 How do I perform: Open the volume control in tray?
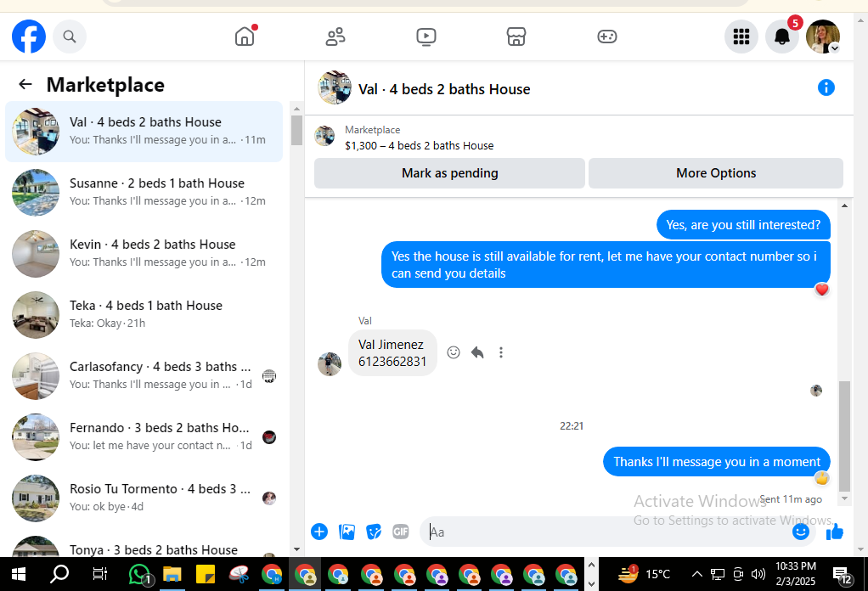758,574
